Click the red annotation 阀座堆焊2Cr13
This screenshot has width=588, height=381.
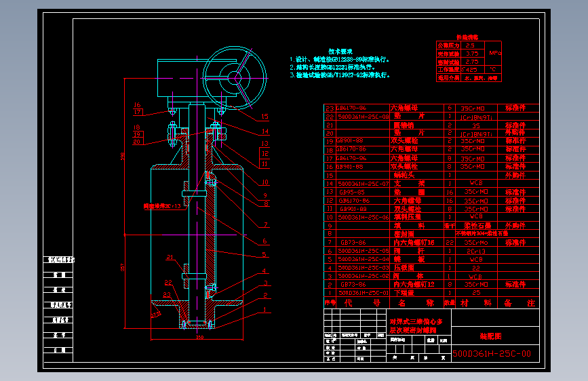[x=162, y=206]
